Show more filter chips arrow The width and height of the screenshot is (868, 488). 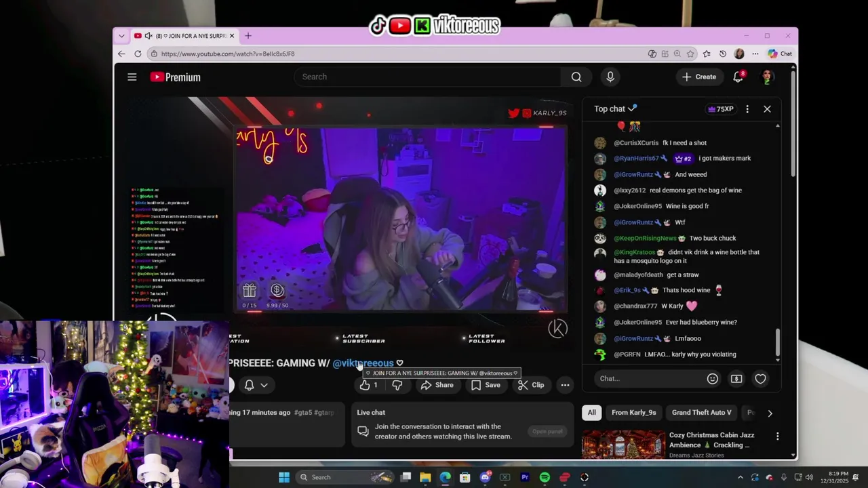click(770, 413)
